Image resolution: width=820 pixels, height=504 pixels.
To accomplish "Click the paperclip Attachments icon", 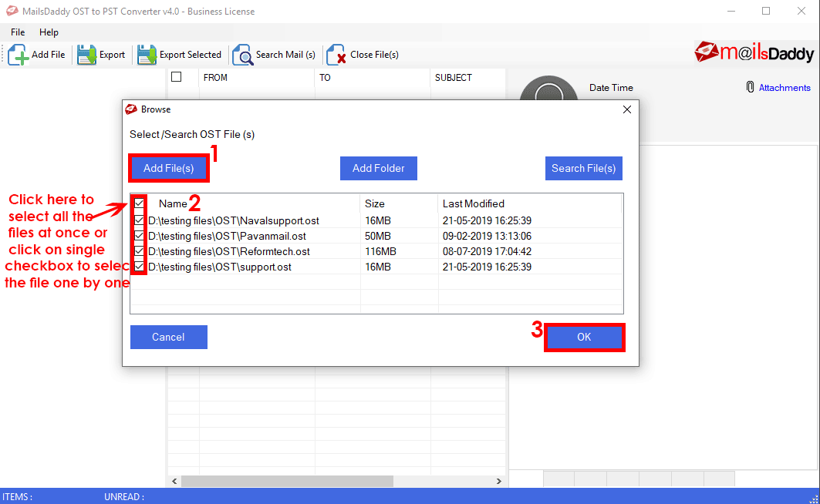I will (750, 87).
